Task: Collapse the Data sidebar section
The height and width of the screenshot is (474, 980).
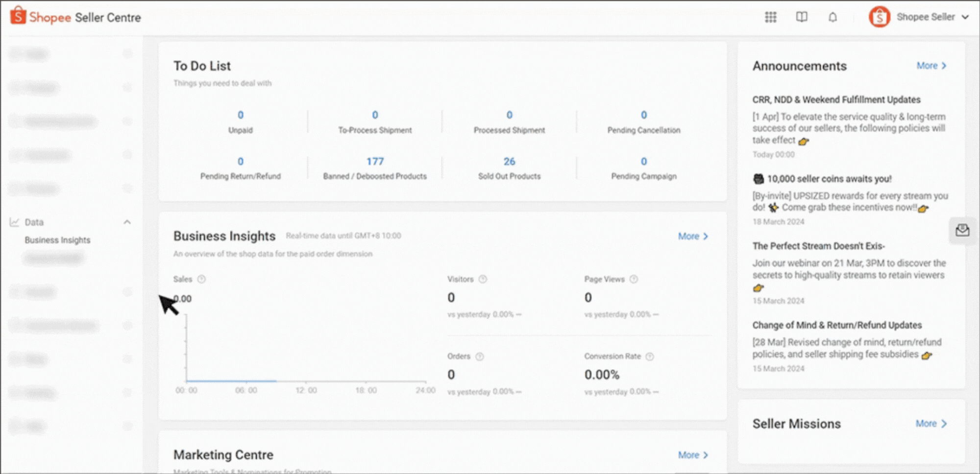Action: (x=127, y=222)
